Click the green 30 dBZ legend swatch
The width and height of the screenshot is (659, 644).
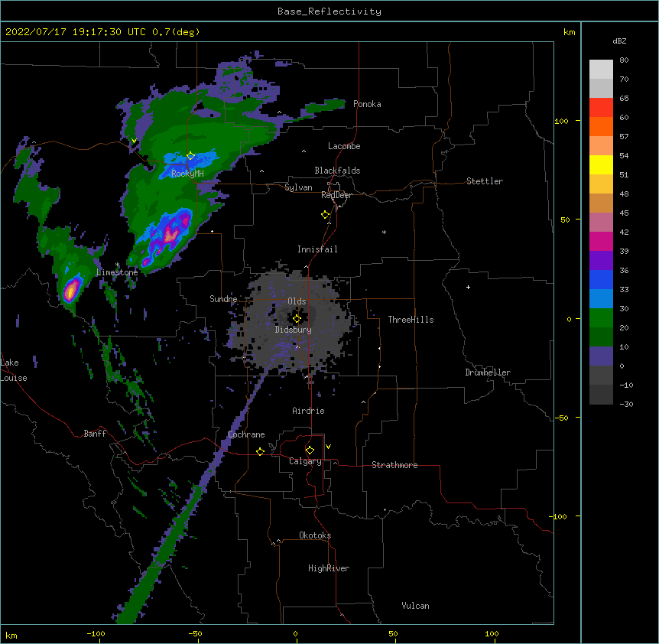point(601,318)
